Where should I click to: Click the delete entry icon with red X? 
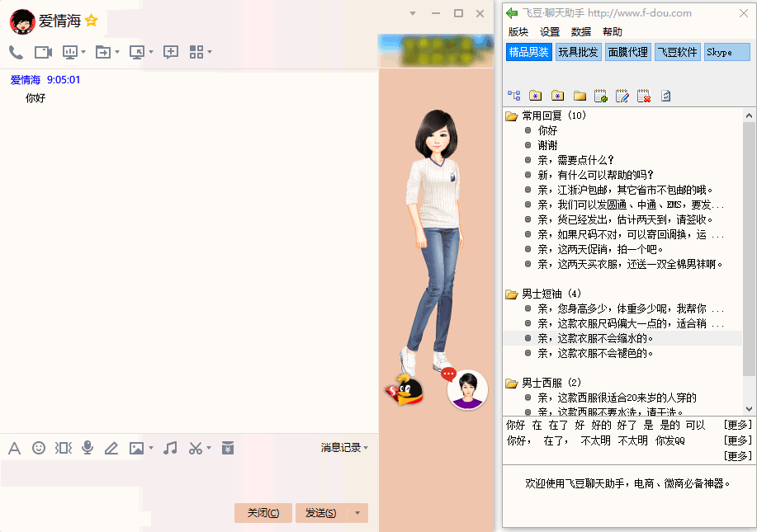[644, 96]
